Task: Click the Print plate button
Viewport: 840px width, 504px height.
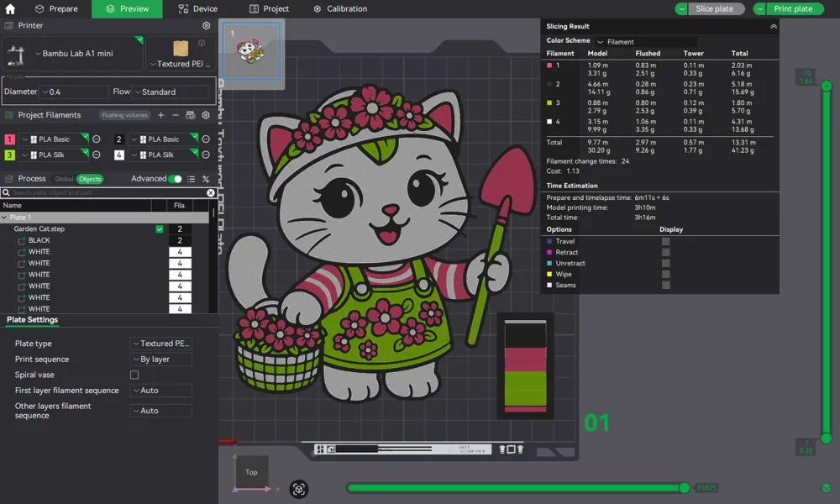Action: click(x=795, y=9)
